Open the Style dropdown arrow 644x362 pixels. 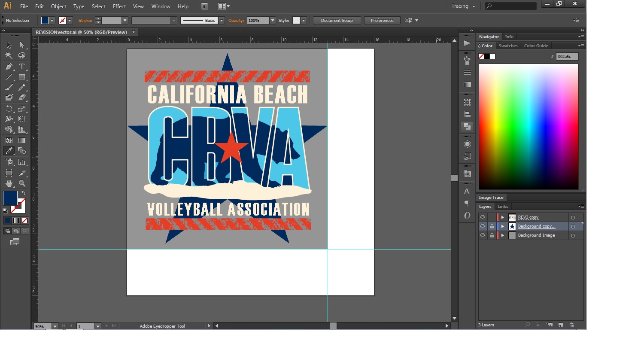[x=304, y=21]
